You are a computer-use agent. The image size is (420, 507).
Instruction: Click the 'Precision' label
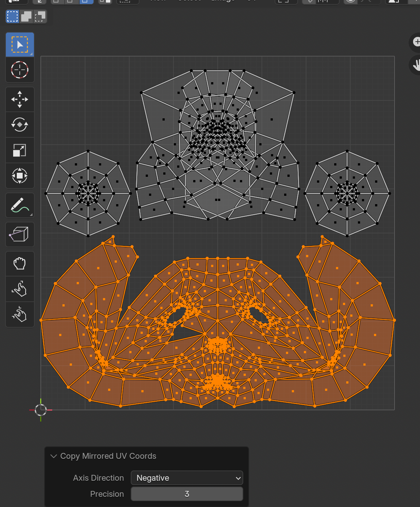point(107,494)
